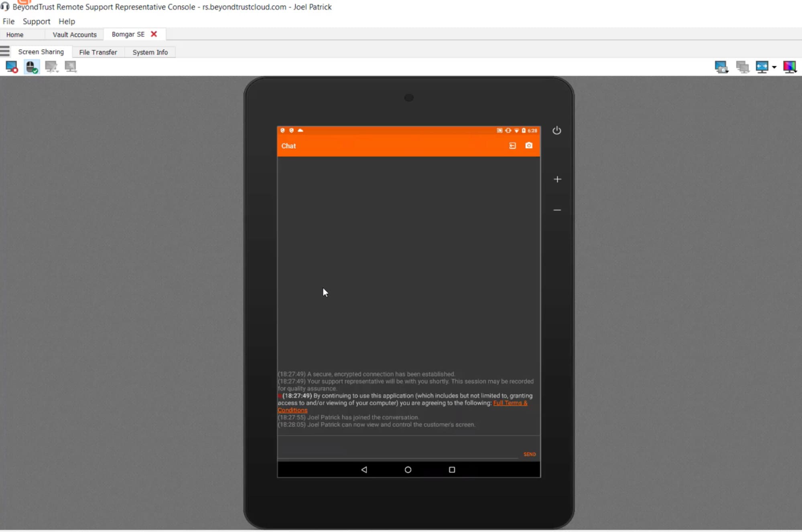Screen dimensions: 802x532
Task: Toggle the power button on device
Action: pyautogui.click(x=556, y=130)
